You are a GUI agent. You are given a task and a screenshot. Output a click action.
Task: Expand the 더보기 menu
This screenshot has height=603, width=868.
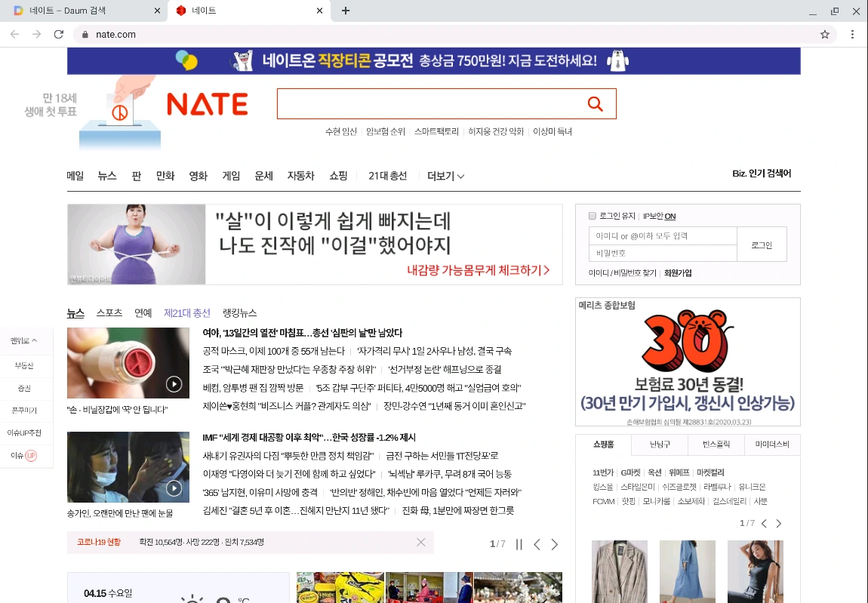445,176
